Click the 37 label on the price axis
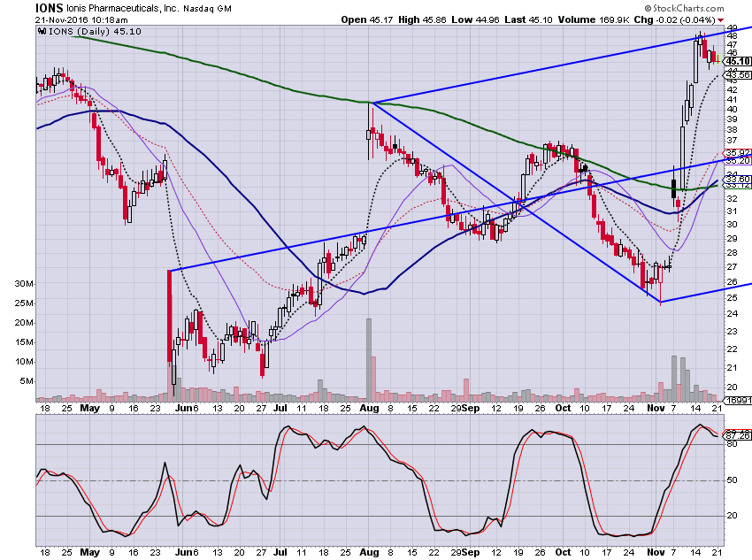 pyautogui.click(x=732, y=141)
